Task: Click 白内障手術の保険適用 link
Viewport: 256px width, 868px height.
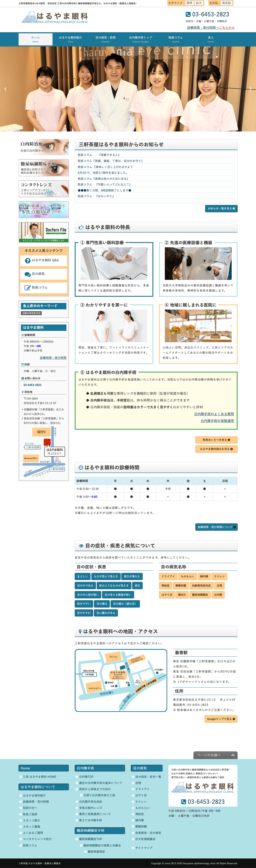Action: pos(217,421)
